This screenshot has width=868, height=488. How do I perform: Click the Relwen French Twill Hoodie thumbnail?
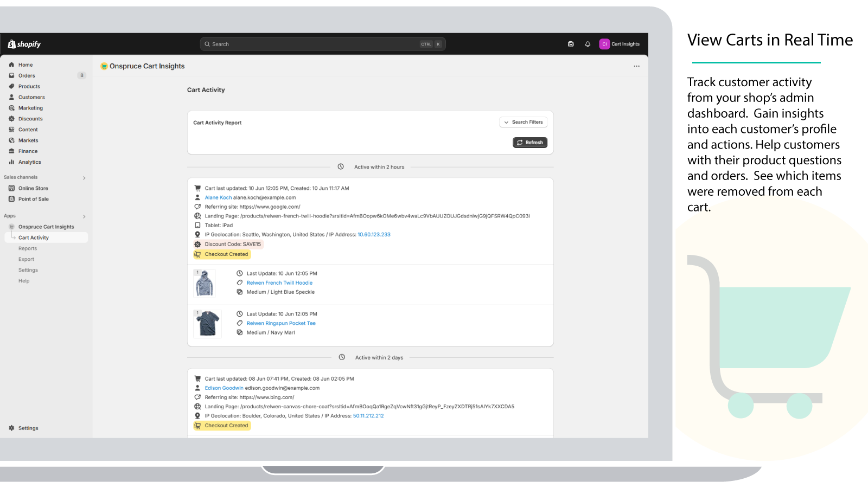(205, 284)
